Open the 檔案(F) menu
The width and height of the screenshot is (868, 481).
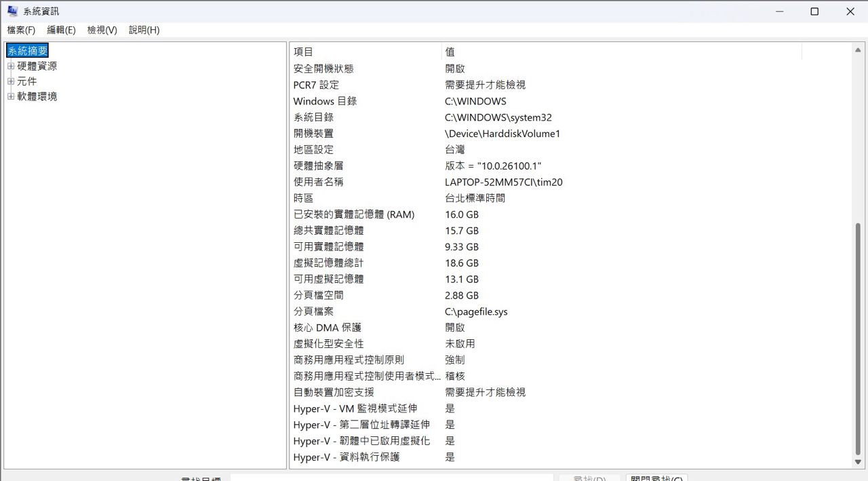coord(21,30)
